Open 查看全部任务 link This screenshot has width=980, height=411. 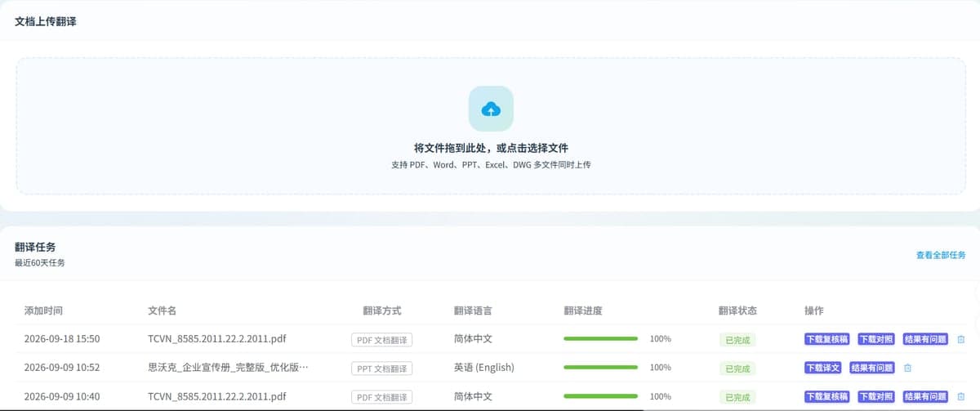941,255
